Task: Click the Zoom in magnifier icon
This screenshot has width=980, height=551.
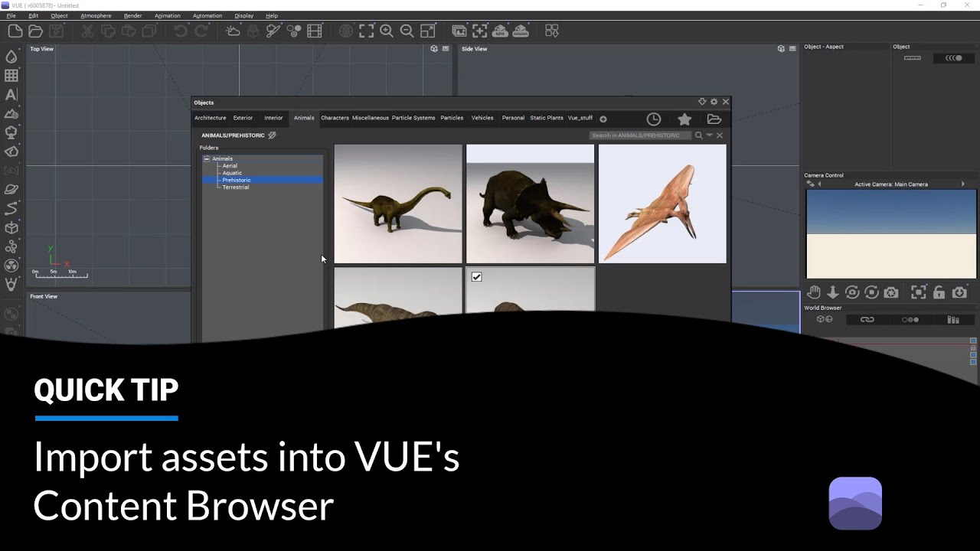Action: (x=387, y=31)
